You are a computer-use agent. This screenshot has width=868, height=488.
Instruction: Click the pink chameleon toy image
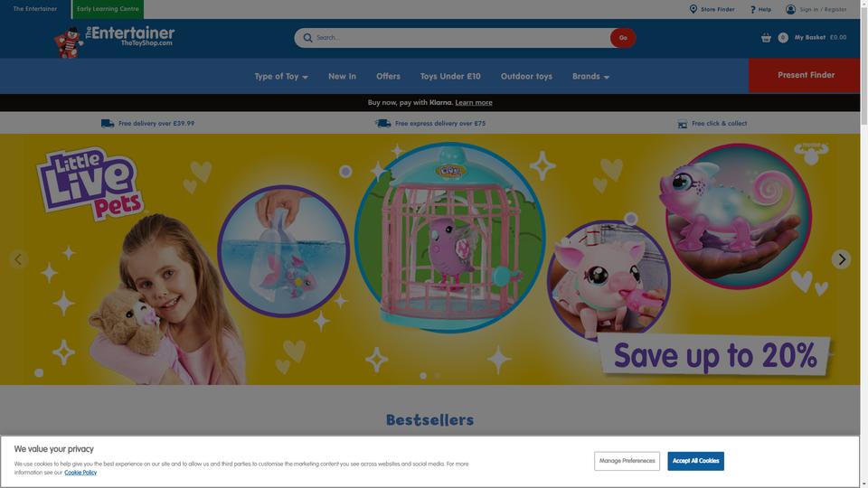coord(739,216)
